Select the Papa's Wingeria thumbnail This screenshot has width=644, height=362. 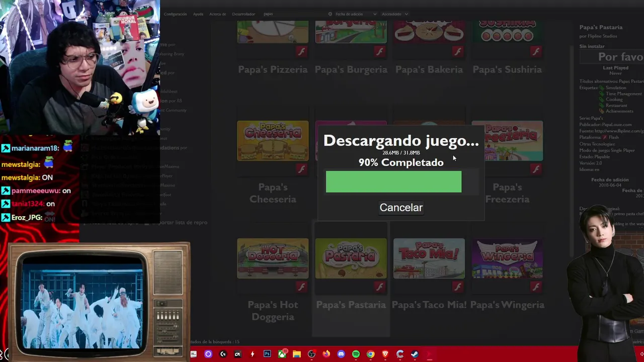tap(507, 258)
